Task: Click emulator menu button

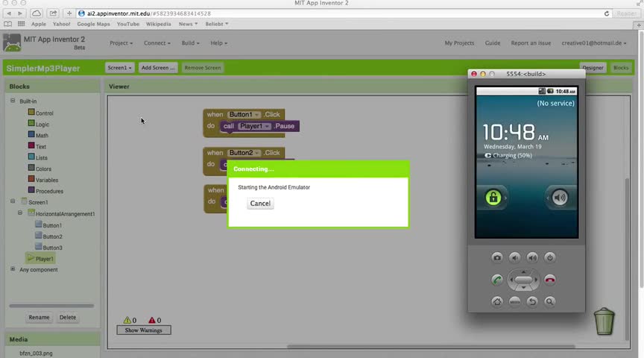Action: point(514,302)
